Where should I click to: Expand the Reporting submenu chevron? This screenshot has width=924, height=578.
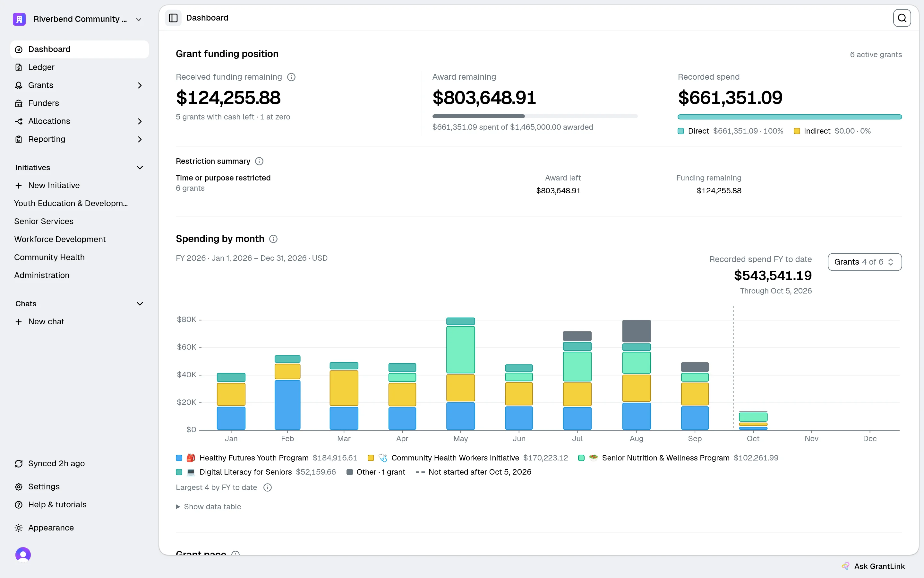coord(140,139)
